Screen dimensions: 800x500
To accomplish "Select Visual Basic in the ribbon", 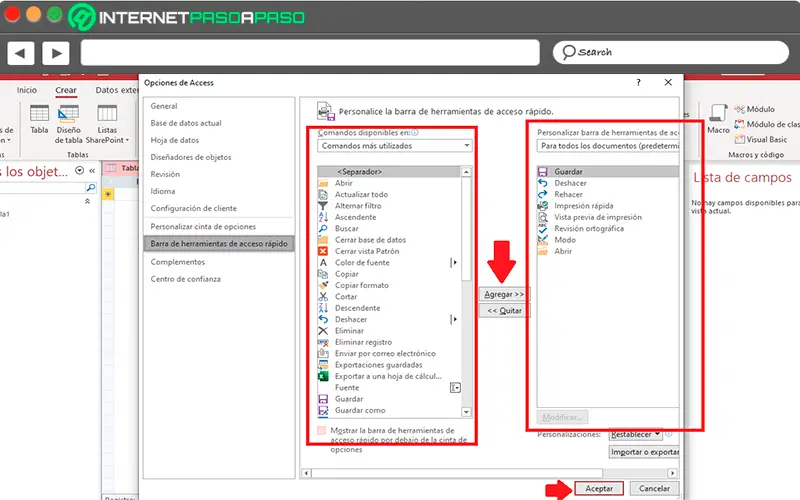I will pyautogui.click(x=761, y=139).
